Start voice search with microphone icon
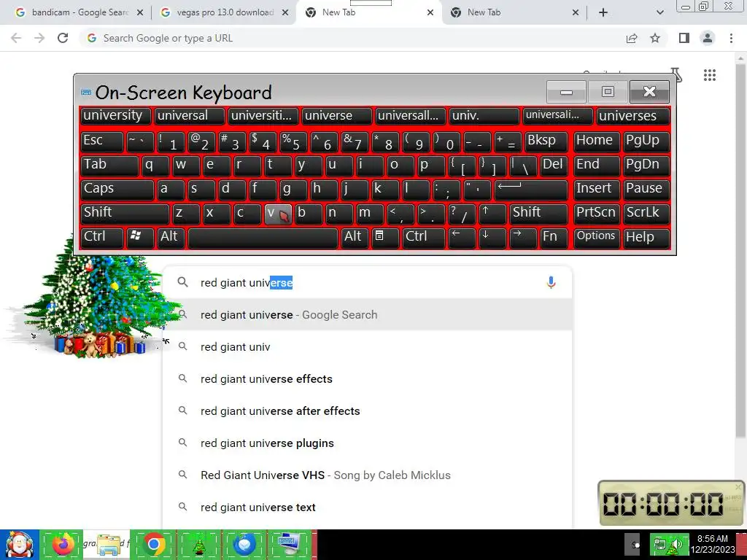This screenshot has height=560, width=747. (551, 282)
